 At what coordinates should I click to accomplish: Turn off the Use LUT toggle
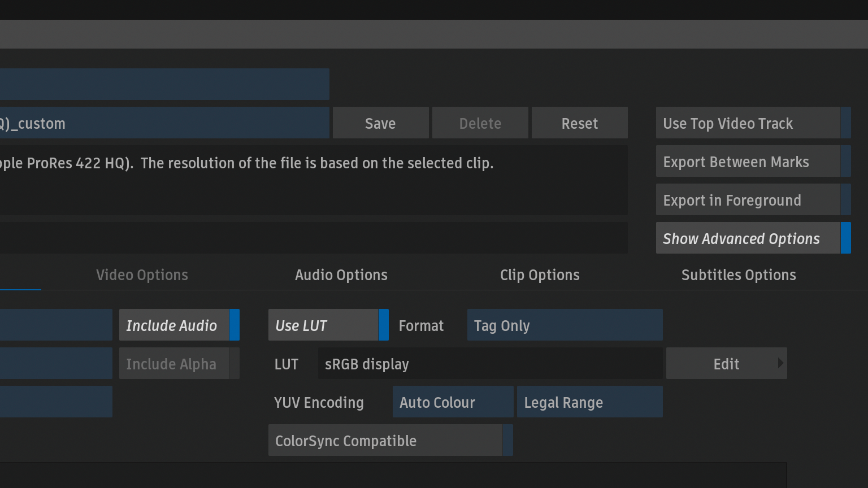(328, 325)
